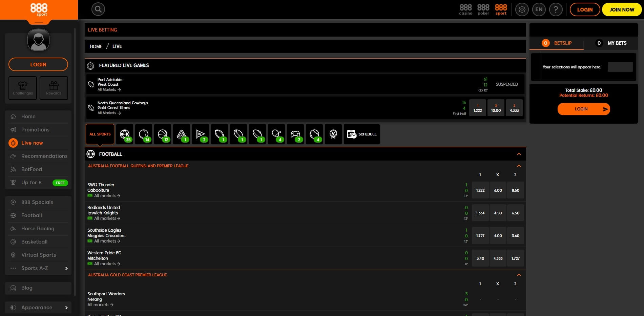Select the football sport filter icon
644x316 pixels.
125,134
